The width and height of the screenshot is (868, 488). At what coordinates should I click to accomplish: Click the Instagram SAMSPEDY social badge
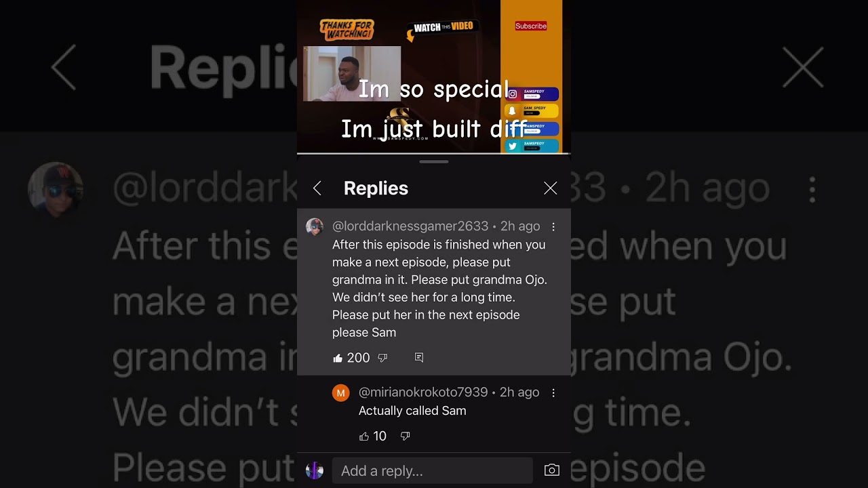533,94
